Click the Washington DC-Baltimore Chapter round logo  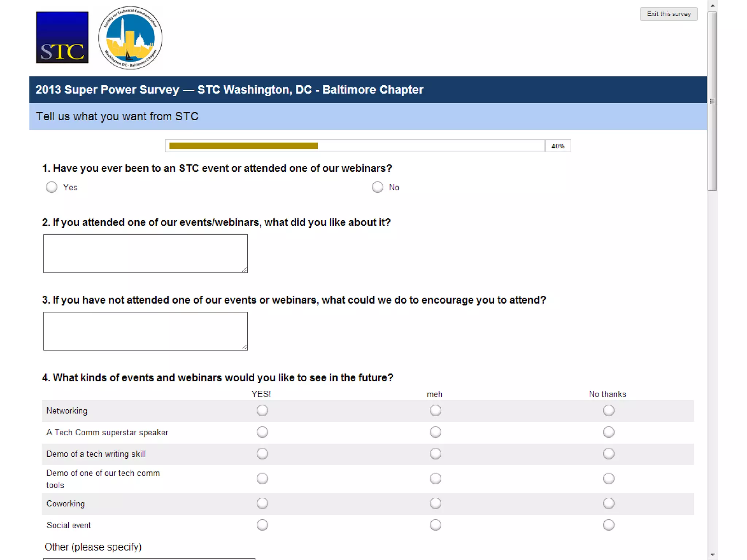click(130, 38)
